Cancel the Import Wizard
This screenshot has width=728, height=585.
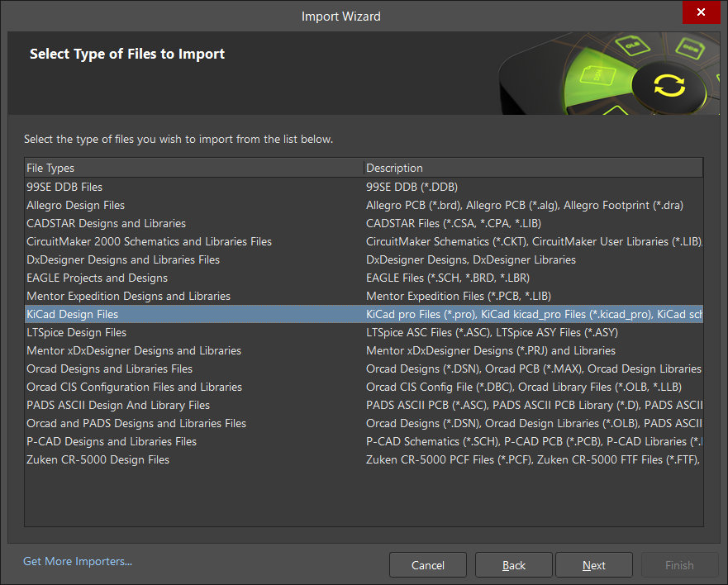pos(427,565)
